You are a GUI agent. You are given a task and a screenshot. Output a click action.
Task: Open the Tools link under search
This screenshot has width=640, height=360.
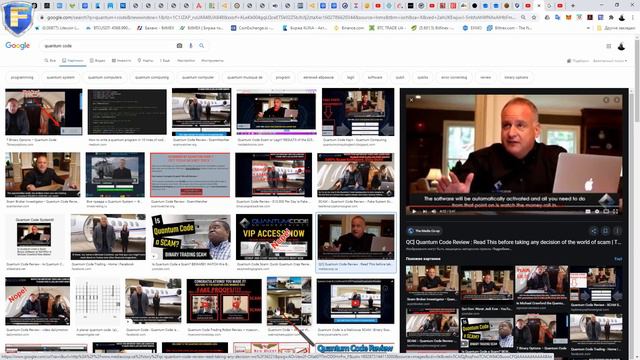212,60
